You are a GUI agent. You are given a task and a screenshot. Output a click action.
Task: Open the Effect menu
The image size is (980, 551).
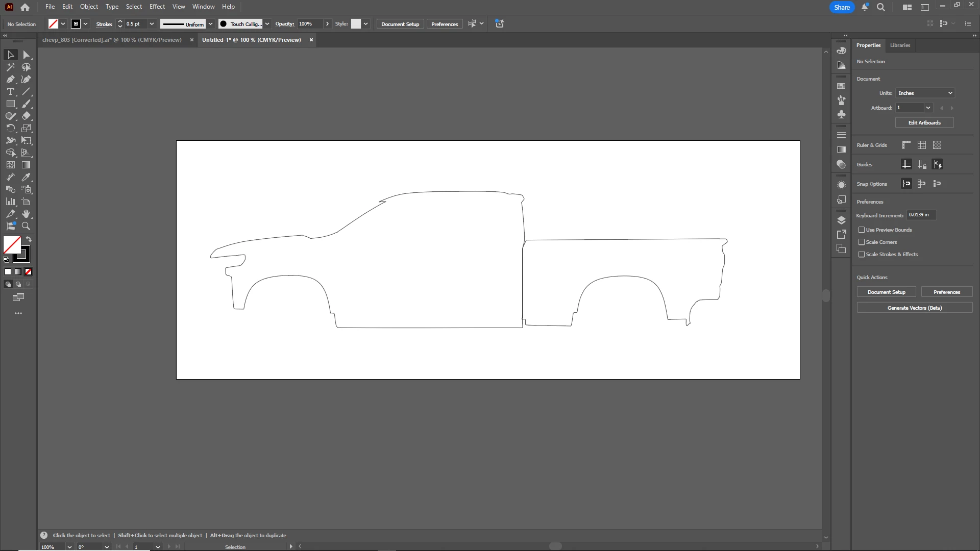pyautogui.click(x=157, y=7)
